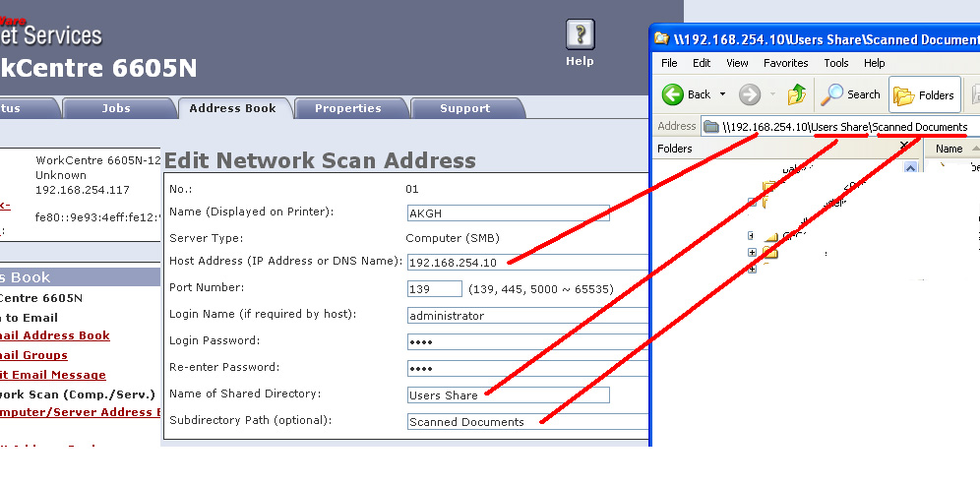Open the Edit Email Message link
Screen dimensions: 980x485
pyautogui.click(x=52, y=375)
